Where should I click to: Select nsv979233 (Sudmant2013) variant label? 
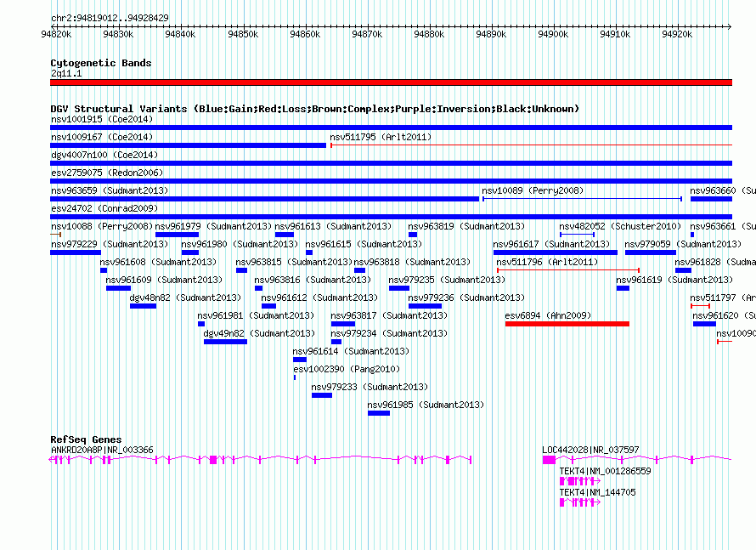click(x=370, y=387)
